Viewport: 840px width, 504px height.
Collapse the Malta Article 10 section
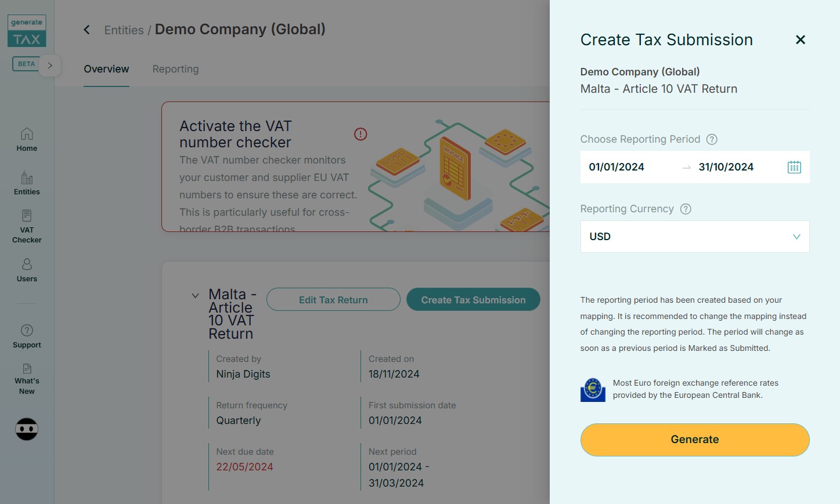(195, 295)
